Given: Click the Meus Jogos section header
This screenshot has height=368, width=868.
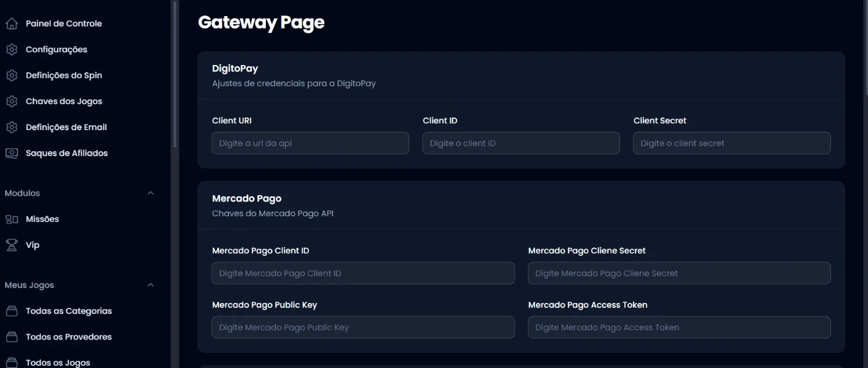Looking at the screenshot, I should click(x=79, y=285).
